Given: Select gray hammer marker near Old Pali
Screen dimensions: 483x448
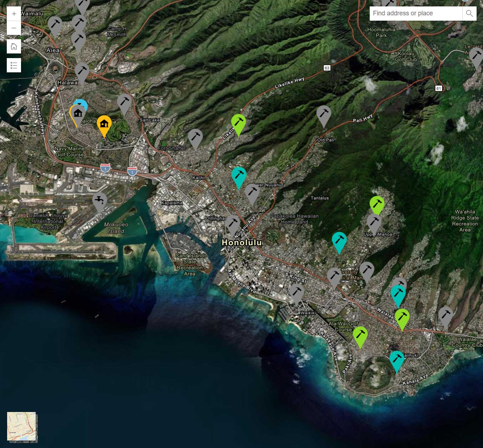Looking at the screenshot, I should [x=323, y=114].
